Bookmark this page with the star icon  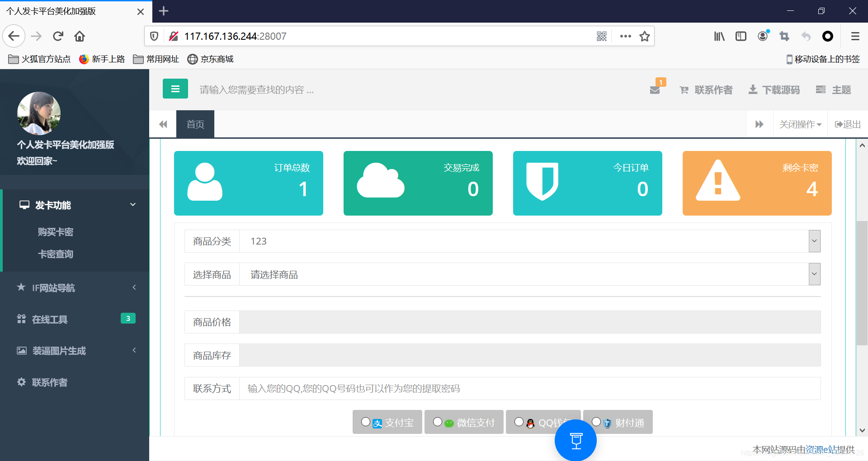pos(645,36)
